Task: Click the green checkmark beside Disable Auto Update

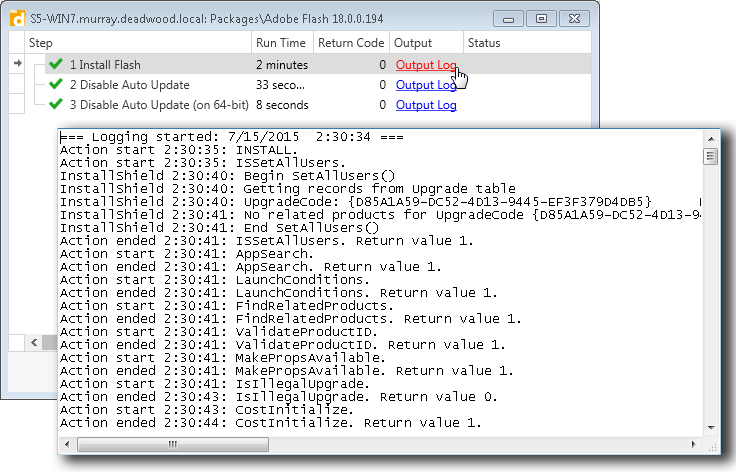Action: pyautogui.click(x=55, y=85)
